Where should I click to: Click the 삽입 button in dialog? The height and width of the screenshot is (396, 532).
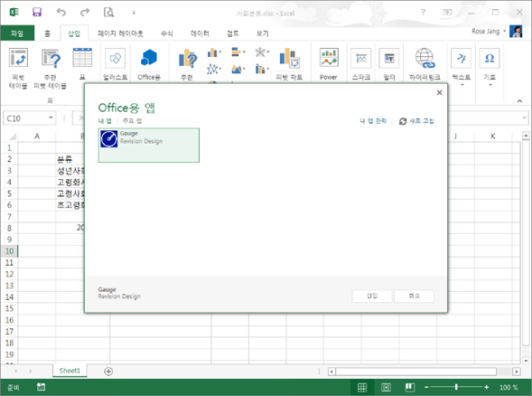pyautogui.click(x=372, y=296)
